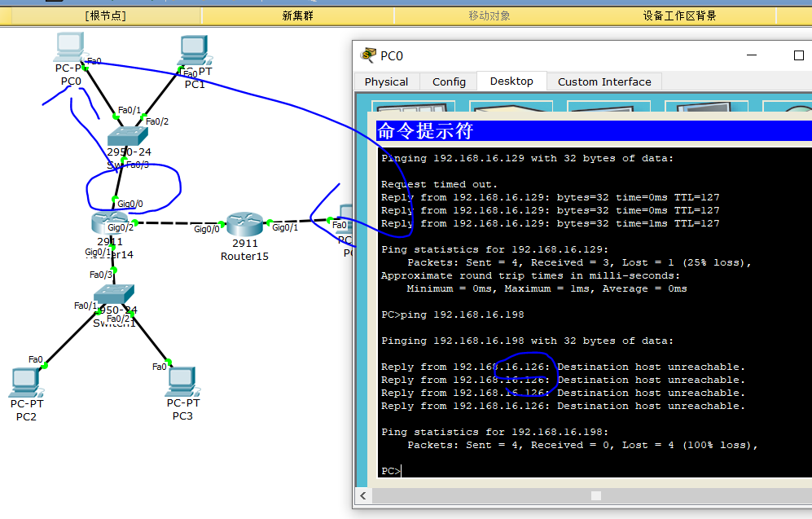This screenshot has width=812, height=519.
Task: Click the 移动对象 move object button
Action: (x=489, y=16)
